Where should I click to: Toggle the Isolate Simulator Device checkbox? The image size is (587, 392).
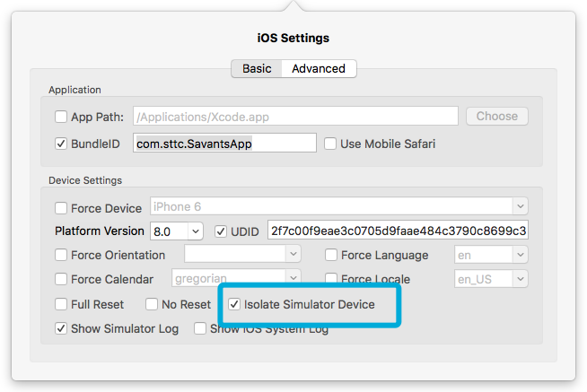[x=234, y=304]
